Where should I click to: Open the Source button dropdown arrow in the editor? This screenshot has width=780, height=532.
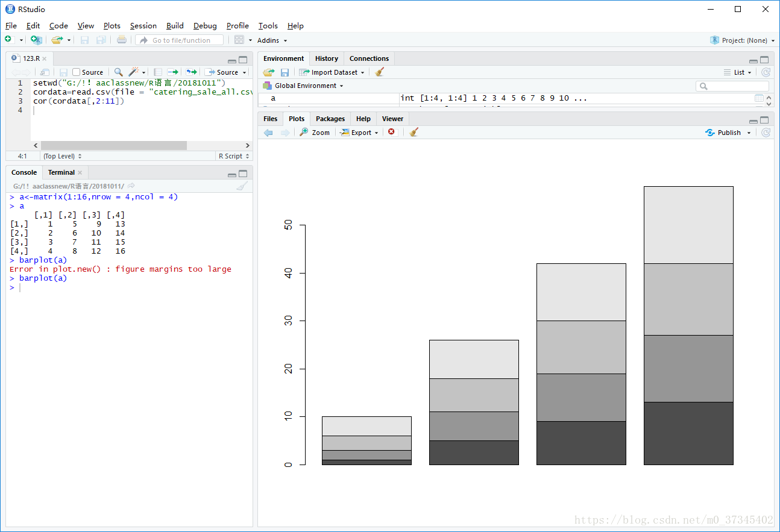click(x=244, y=72)
